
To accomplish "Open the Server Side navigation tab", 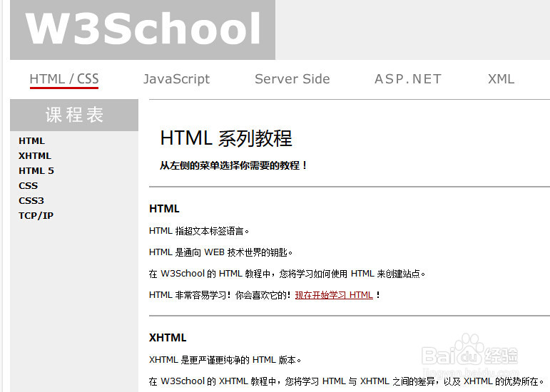I will point(292,79).
